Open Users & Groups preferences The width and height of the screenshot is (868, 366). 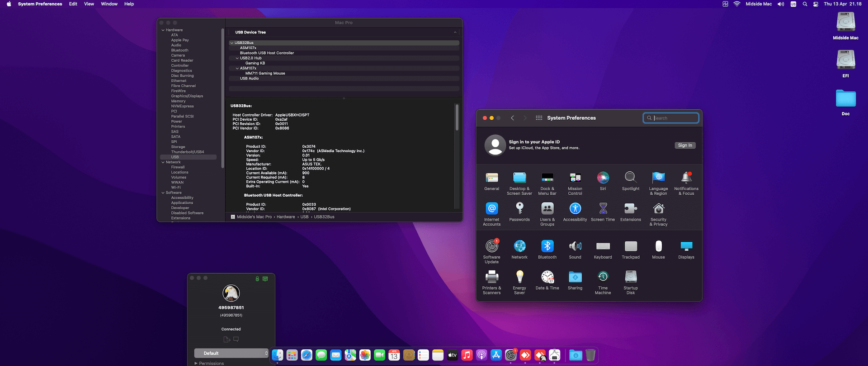[547, 214]
